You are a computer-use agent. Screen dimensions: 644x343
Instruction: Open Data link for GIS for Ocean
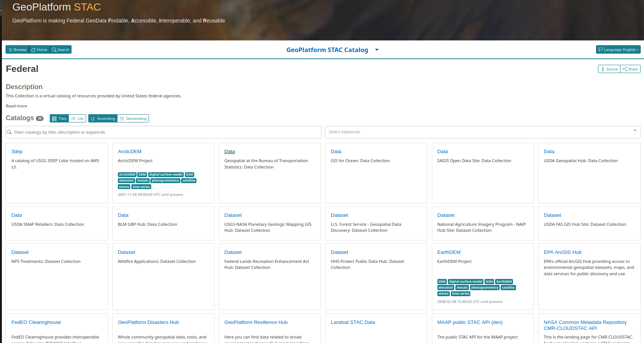pos(336,152)
